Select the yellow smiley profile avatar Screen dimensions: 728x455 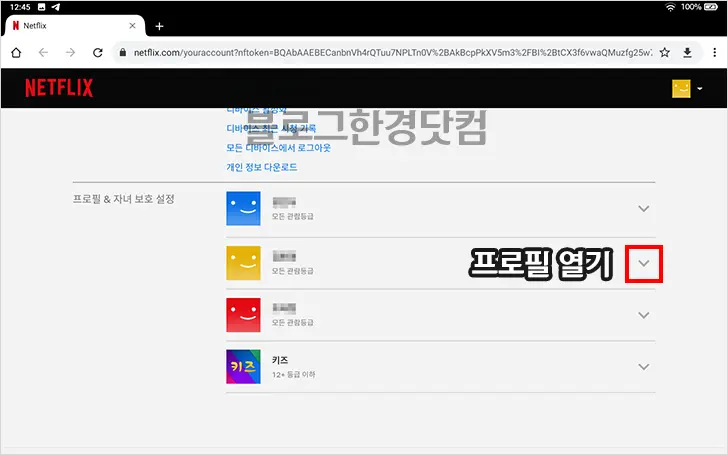click(x=243, y=263)
